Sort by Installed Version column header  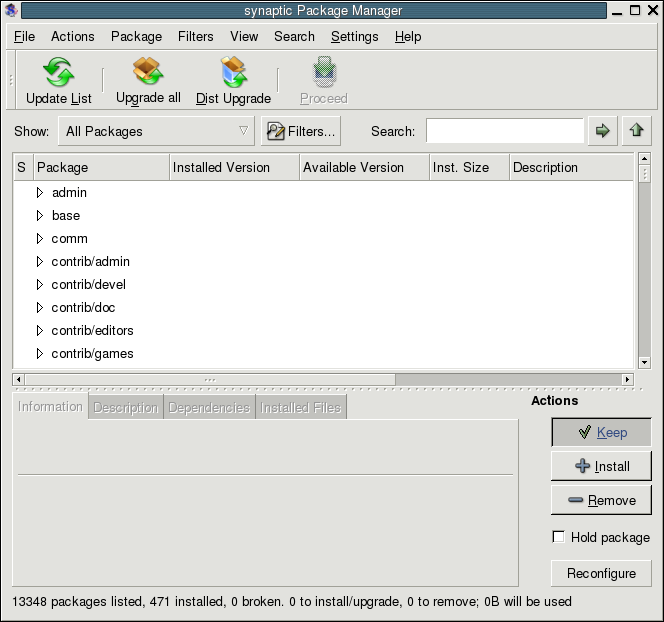click(235, 167)
